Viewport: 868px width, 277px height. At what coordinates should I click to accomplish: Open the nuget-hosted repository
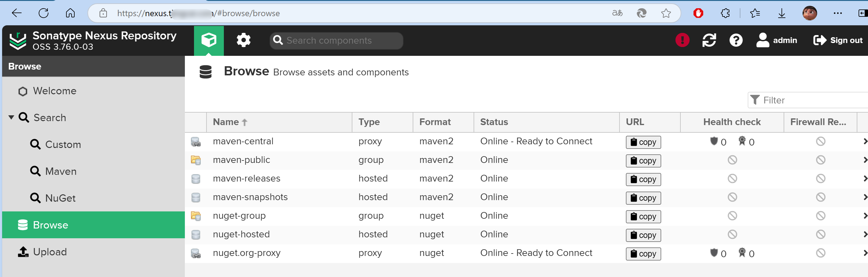[241, 234]
